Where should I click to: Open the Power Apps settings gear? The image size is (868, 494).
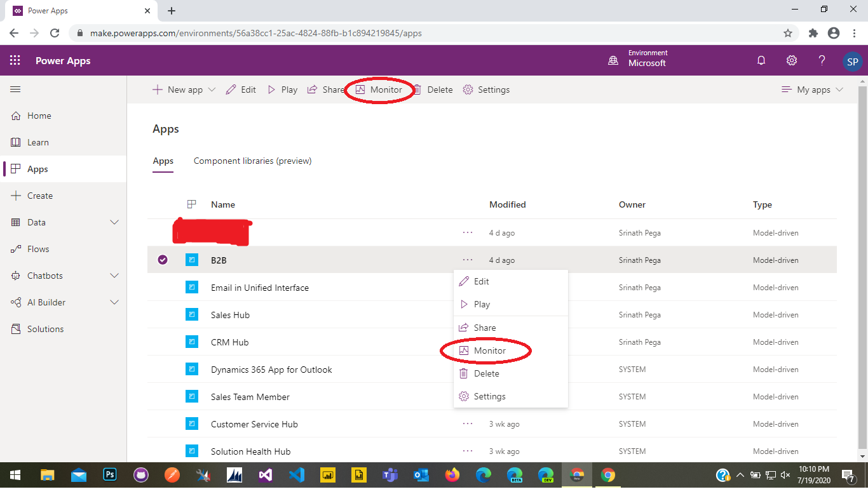(x=791, y=60)
